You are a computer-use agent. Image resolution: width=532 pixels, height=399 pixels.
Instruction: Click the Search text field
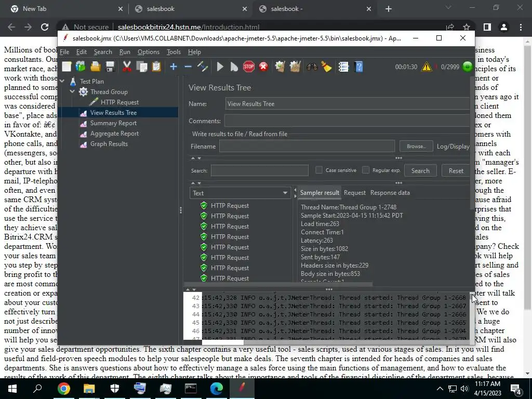pos(260,170)
